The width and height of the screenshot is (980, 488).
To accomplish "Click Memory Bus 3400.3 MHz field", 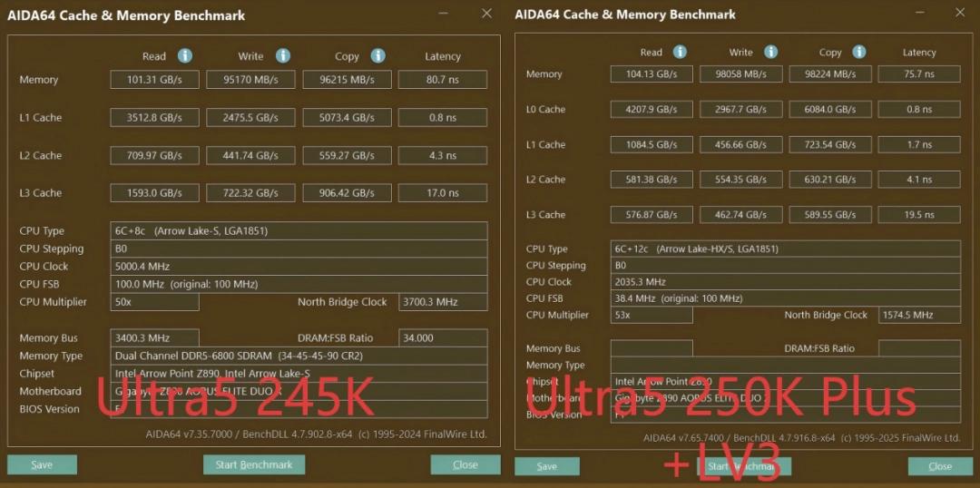I will (155, 338).
